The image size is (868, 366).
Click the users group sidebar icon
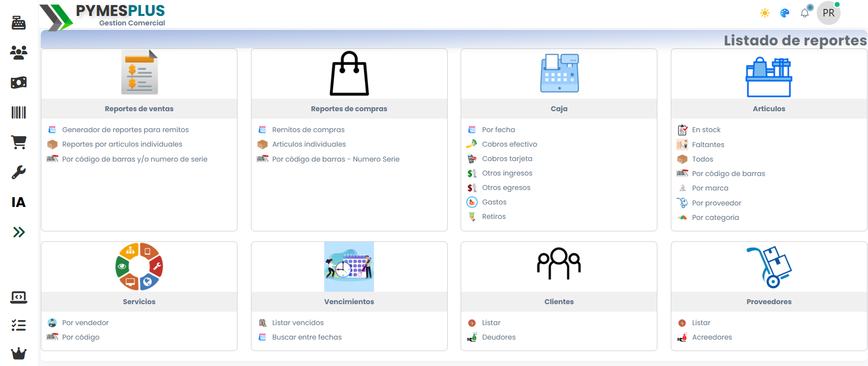click(18, 53)
